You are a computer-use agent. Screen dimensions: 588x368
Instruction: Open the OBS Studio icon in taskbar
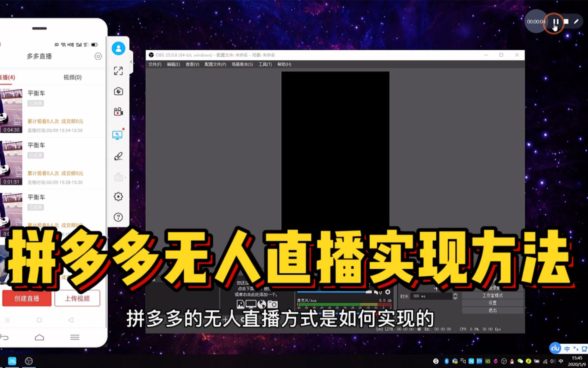coord(29,361)
